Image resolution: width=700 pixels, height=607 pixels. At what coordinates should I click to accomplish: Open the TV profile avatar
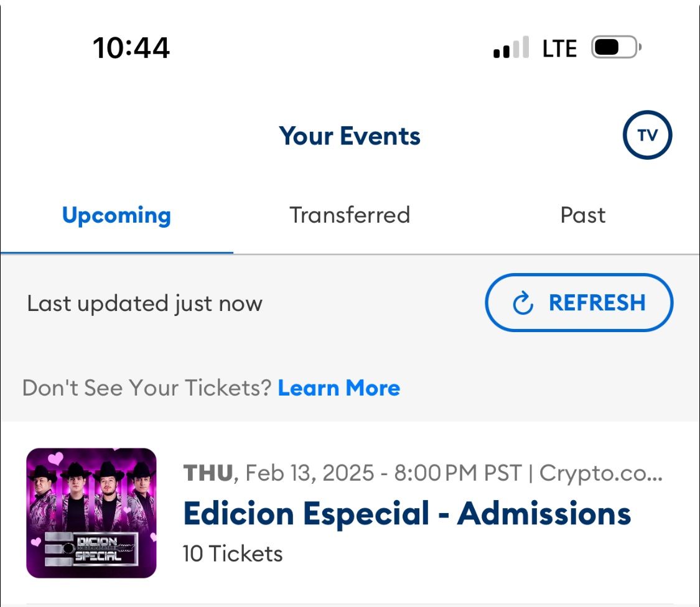[647, 136]
